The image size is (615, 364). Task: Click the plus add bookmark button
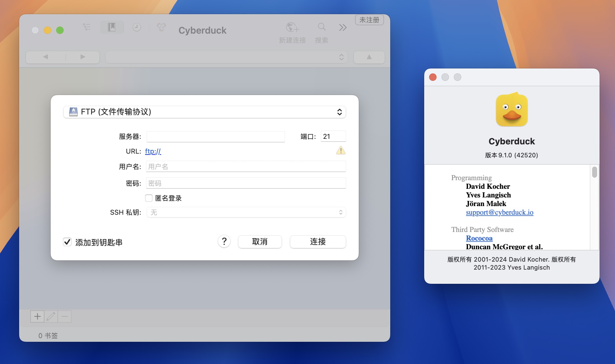click(x=37, y=316)
